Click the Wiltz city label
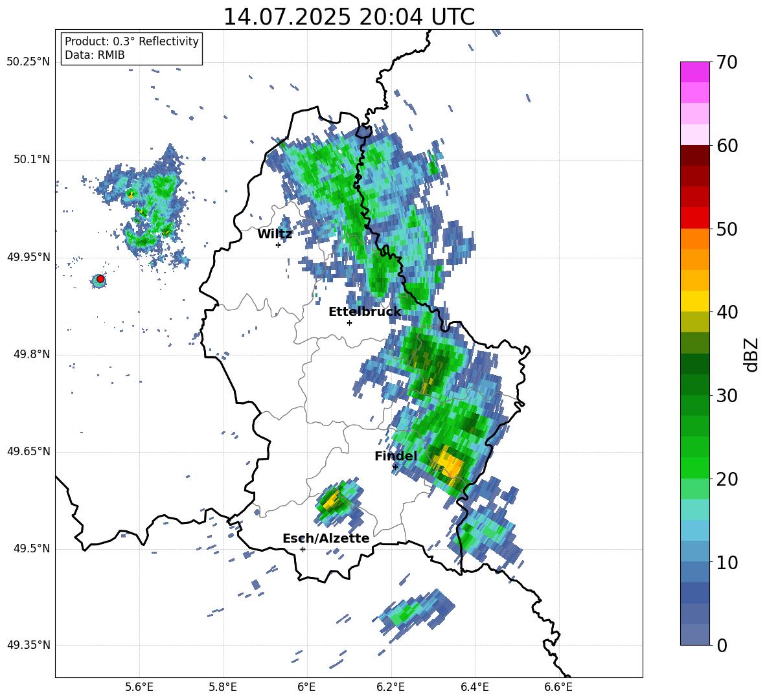Viewport: 767px width, 700px height. point(275,234)
